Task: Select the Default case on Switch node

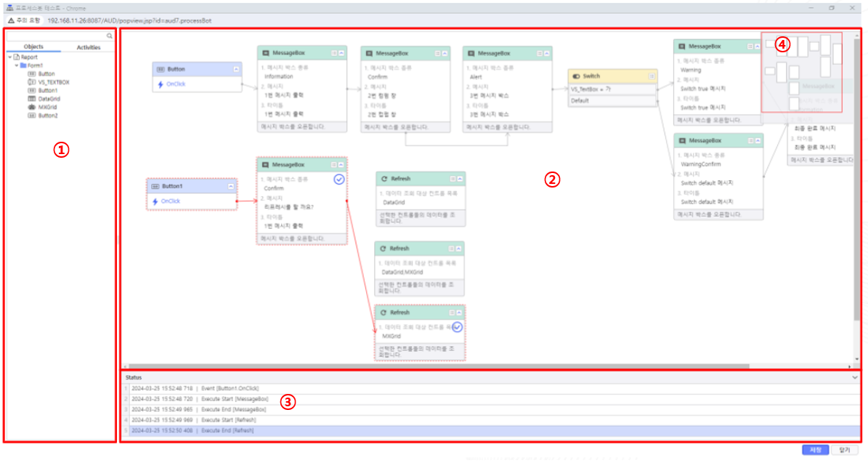Action: 613,101
